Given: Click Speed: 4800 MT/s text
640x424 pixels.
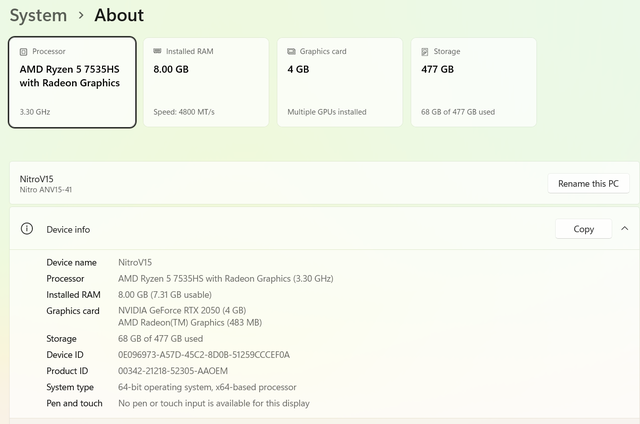Looking at the screenshot, I should (184, 112).
